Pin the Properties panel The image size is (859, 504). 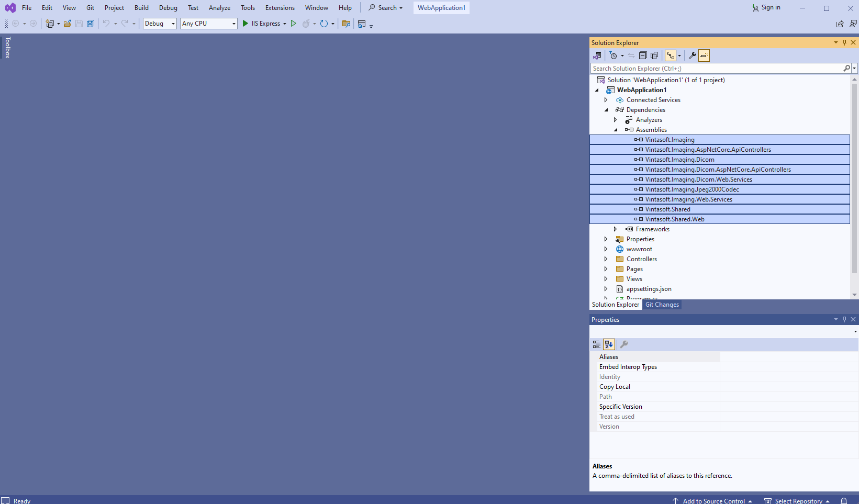pyautogui.click(x=844, y=319)
